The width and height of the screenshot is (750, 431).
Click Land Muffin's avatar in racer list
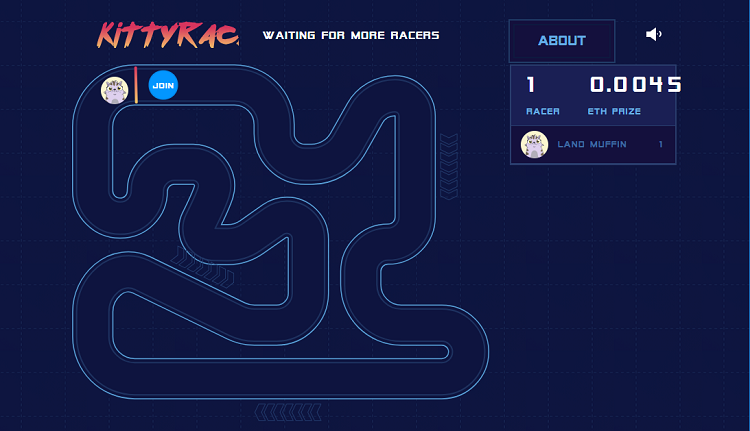pyautogui.click(x=535, y=145)
